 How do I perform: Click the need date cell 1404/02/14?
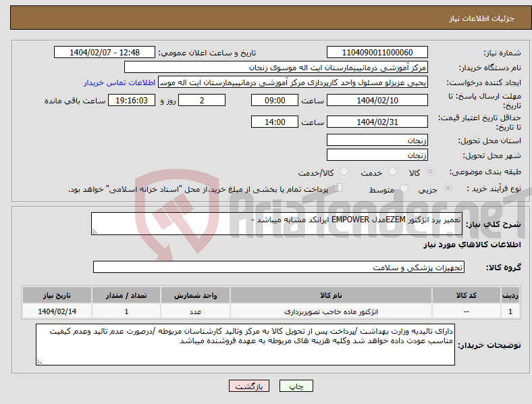click(x=57, y=311)
